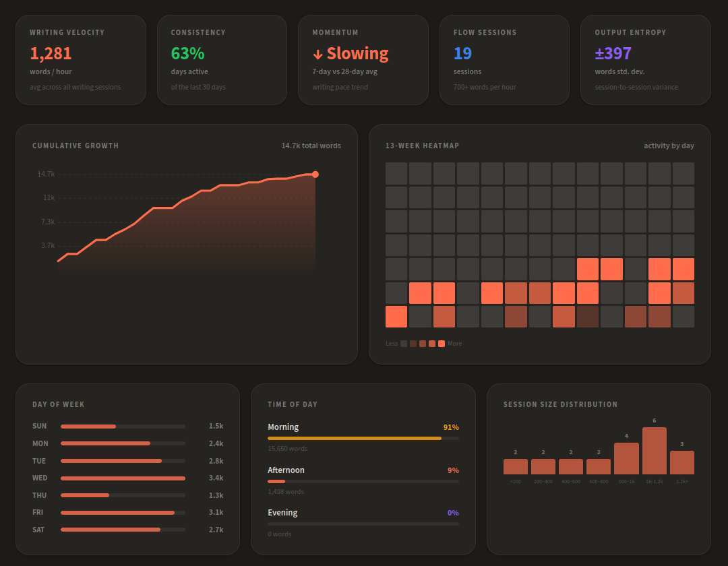Image resolution: width=728 pixels, height=566 pixels.
Task: Select the 63% consistency value
Action: 187,53
